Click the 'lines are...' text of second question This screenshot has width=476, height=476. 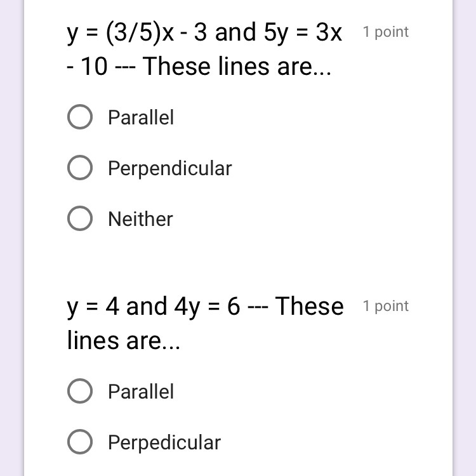(x=124, y=340)
